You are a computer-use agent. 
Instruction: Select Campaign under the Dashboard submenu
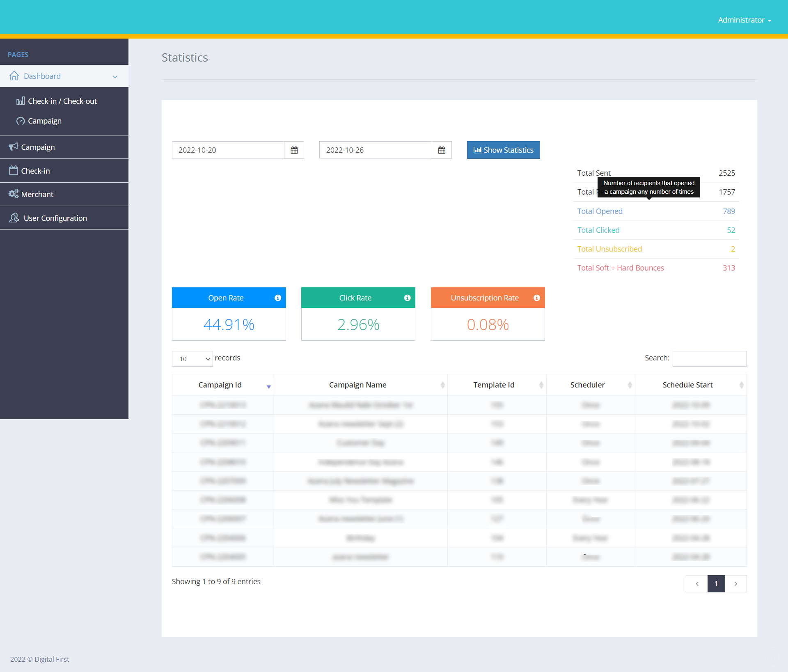click(44, 121)
